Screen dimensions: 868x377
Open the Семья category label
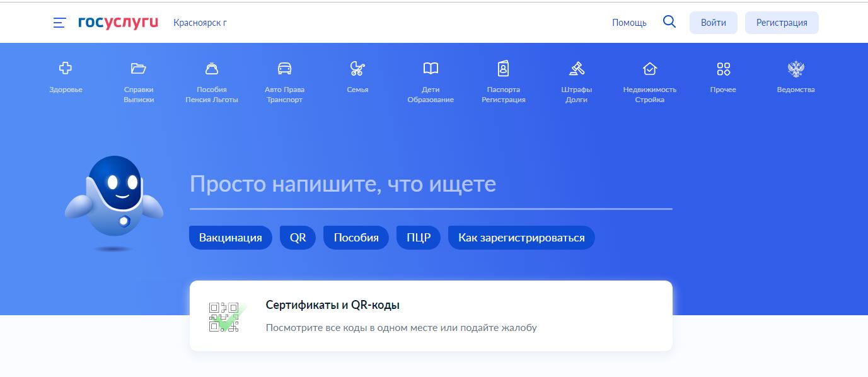[357, 90]
